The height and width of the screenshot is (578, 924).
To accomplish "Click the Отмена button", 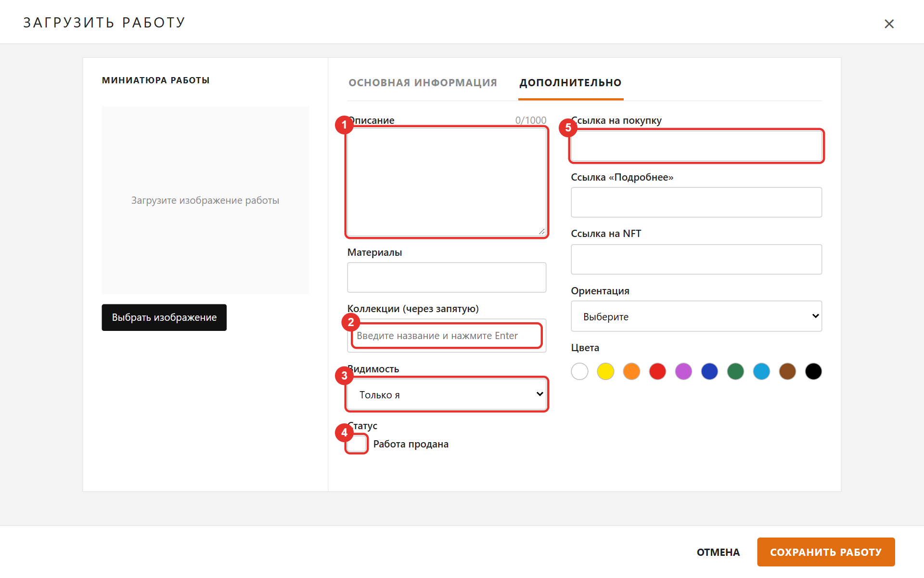I will (718, 552).
